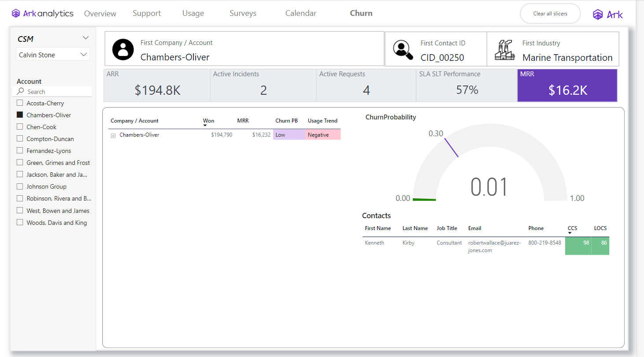Screen dimensions: 644x357
Task: Click the Ark analytics logo icon
Action: (x=16, y=13)
